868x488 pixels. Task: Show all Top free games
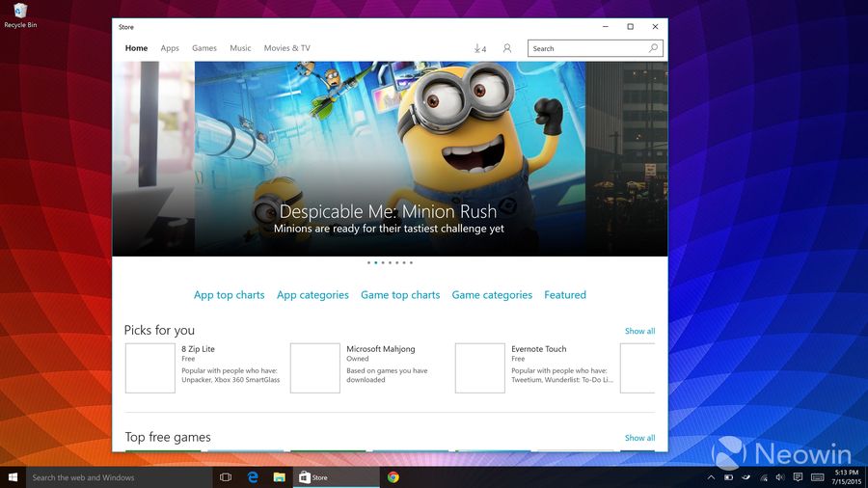(x=640, y=438)
